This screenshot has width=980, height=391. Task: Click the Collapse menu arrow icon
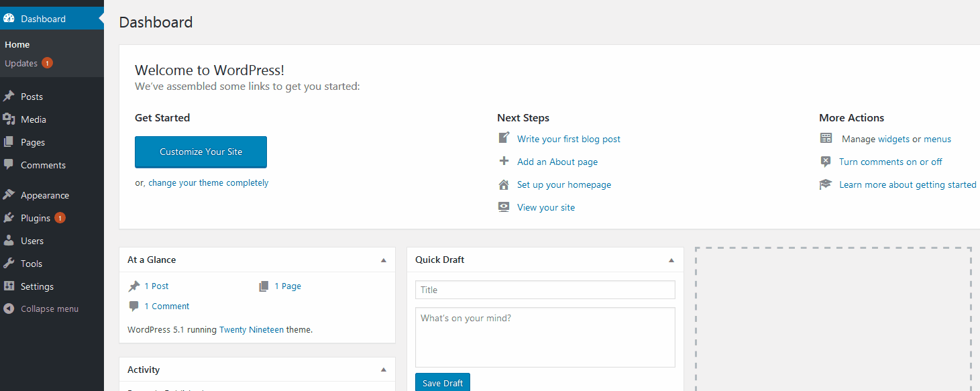tap(9, 309)
